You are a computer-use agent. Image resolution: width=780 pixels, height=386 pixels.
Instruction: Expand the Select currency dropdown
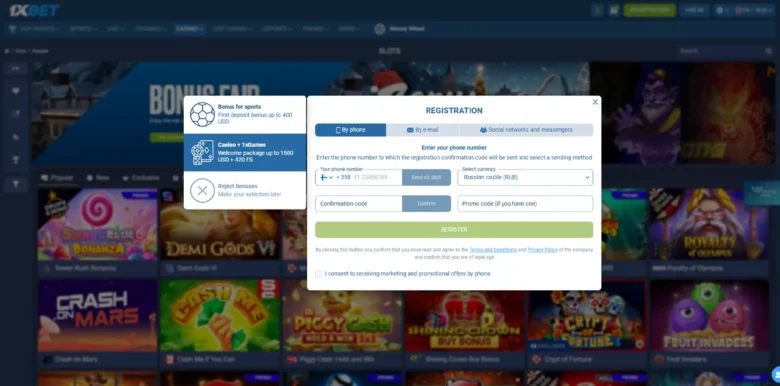[525, 178]
